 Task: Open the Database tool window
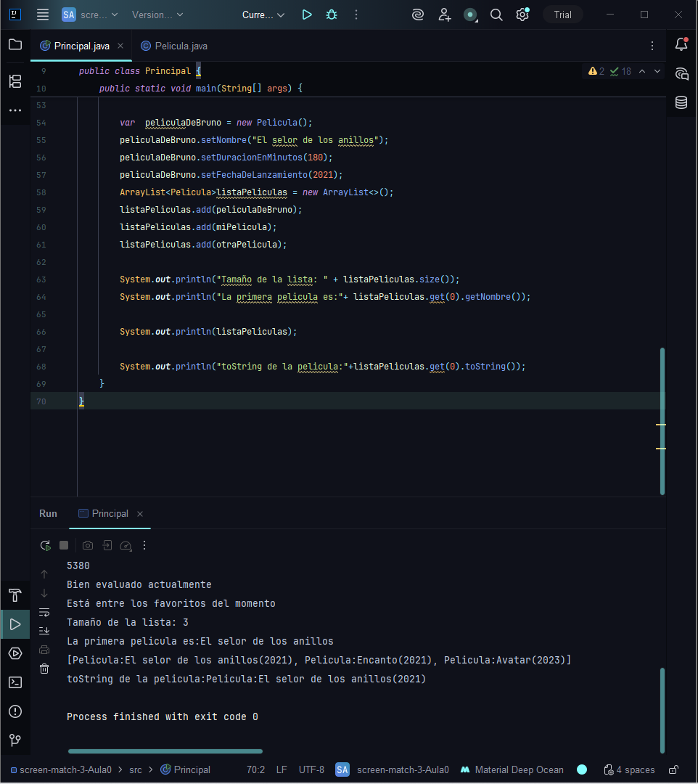[681, 102]
